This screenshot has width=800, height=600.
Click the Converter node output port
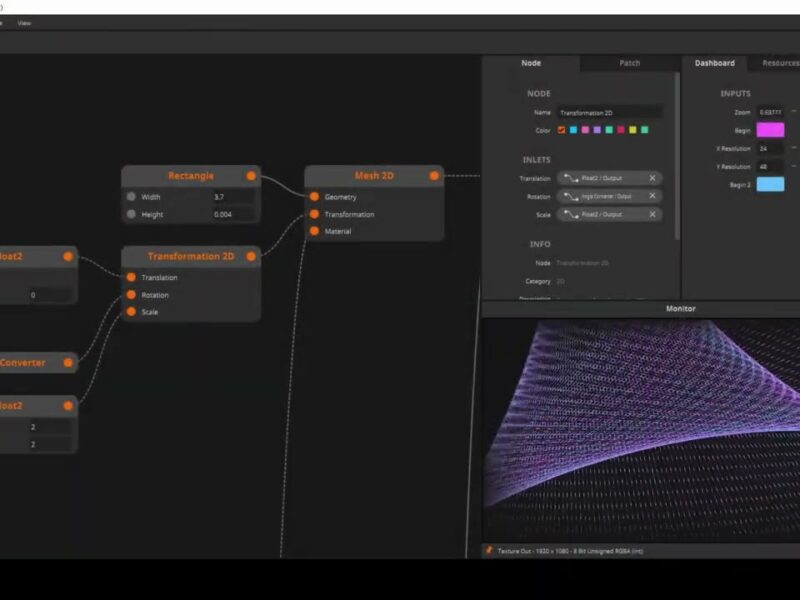[x=68, y=362]
